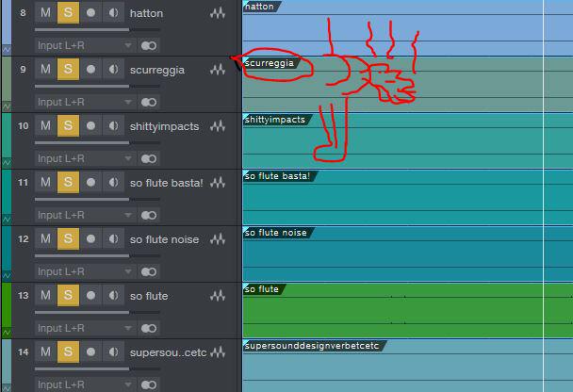The image size is (573, 392).
Task: Click the scurreggia track volume fader
Action: (97, 86)
